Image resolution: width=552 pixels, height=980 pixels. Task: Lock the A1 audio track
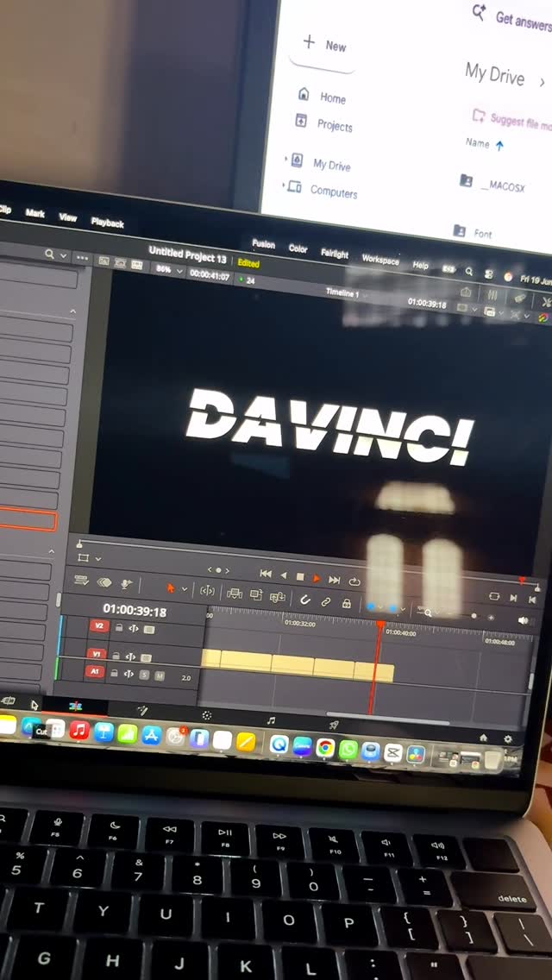click(113, 674)
